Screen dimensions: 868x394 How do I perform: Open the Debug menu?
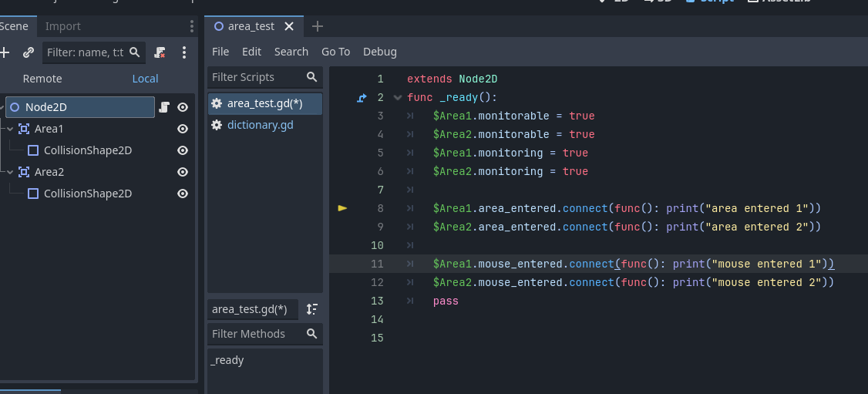pyautogui.click(x=380, y=52)
